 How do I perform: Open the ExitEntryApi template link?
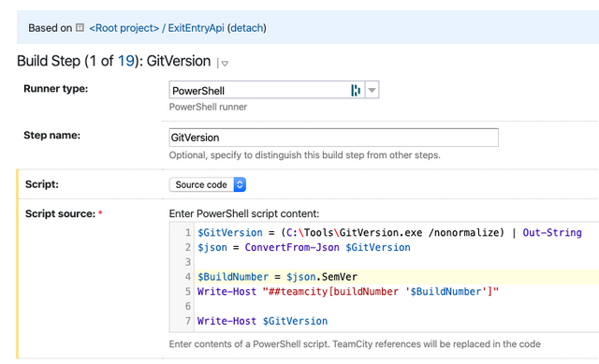point(196,28)
